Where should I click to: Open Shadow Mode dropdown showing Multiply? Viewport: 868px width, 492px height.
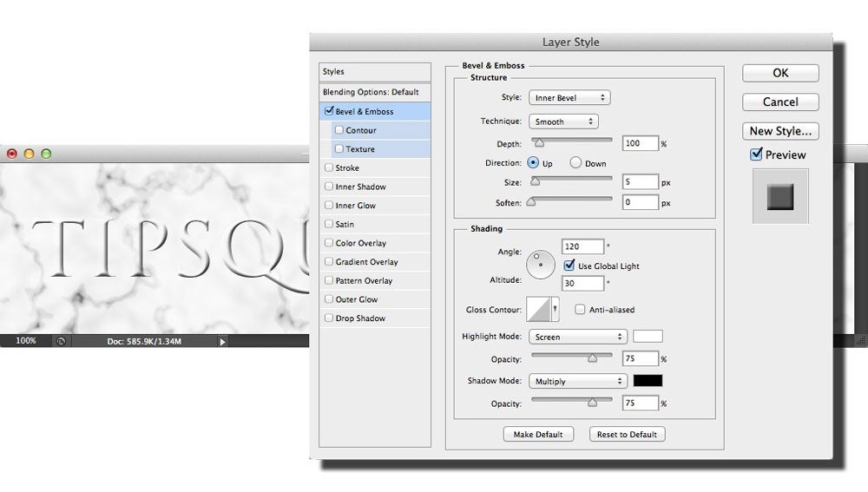[578, 381]
